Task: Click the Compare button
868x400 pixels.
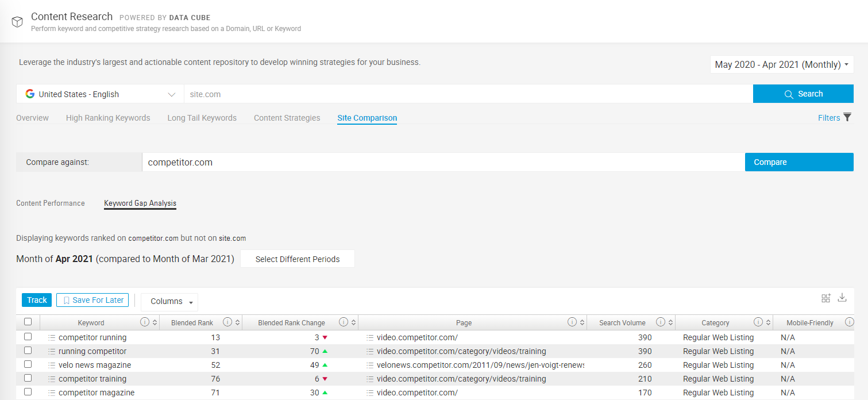Action: pyautogui.click(x=798, y=162)
